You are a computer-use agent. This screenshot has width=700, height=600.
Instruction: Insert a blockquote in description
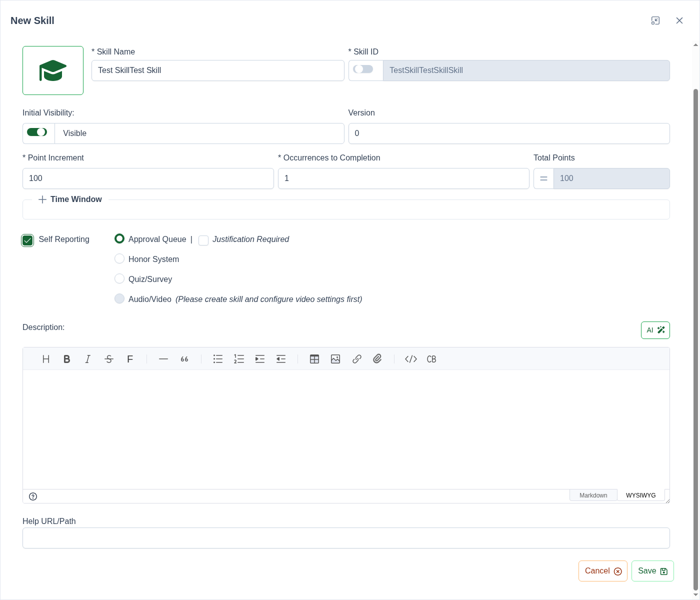(184, 359)
